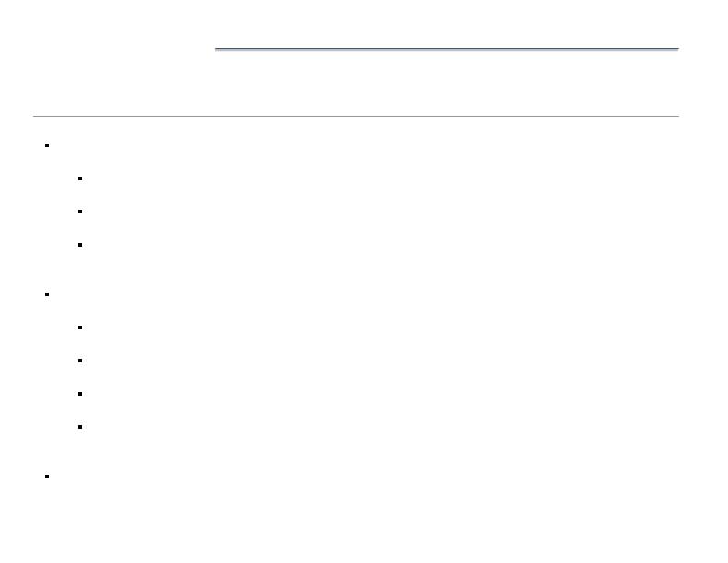
Task: Click second sub-bullet under the first main bullet
Action: click(81, 212)
